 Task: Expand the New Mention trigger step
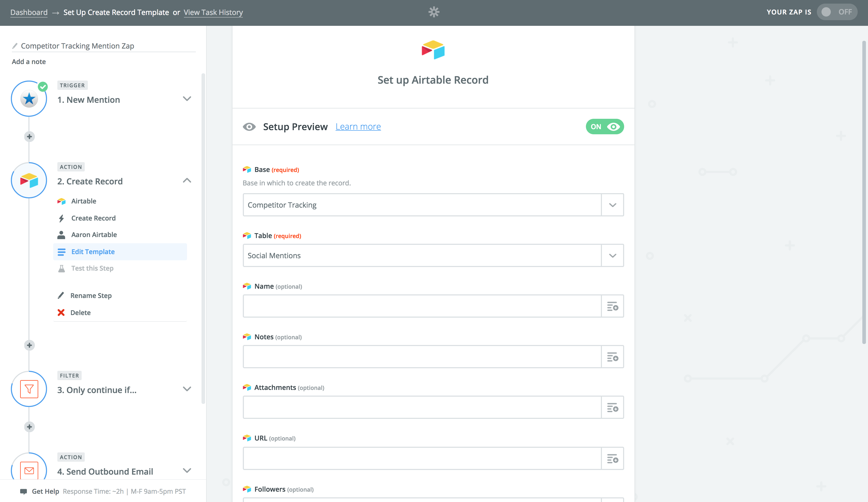[x=187, y=99]
